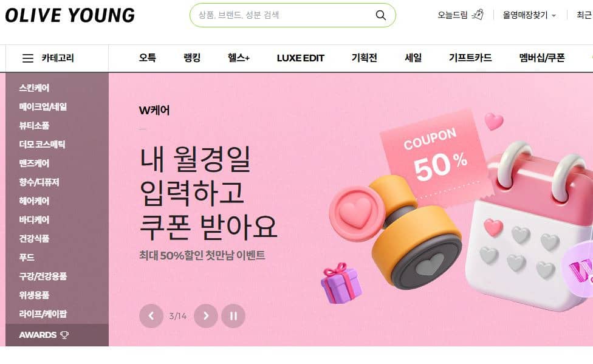Click the OLIVE YOUNG logo

70,16
